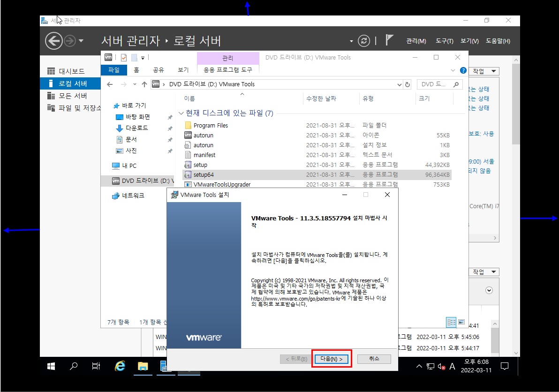Open the 도구(T) menu
Viewport: 559px width, 392px height.
[x=444, y=41]
